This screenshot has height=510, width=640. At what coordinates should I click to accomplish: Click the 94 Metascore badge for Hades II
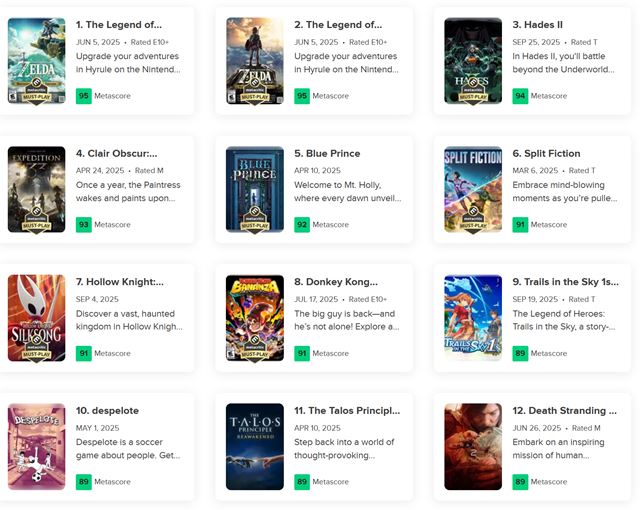click(520, 96)
